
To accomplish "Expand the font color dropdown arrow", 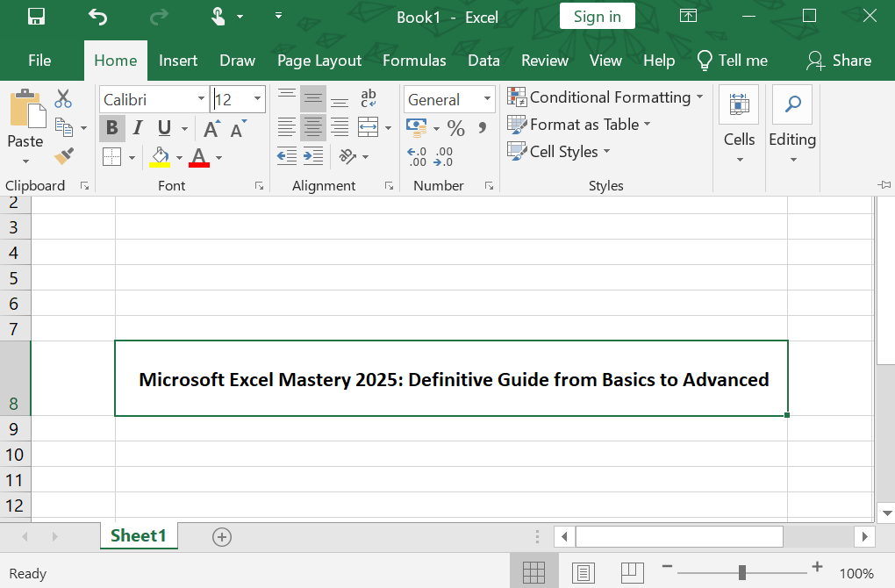I will point(218,158).
